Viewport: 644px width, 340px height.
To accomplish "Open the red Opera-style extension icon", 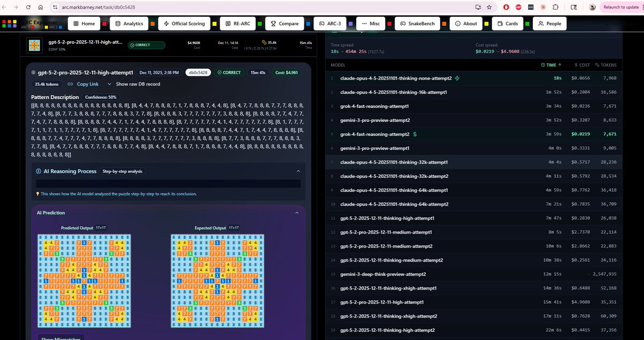I will pos(506,8).
